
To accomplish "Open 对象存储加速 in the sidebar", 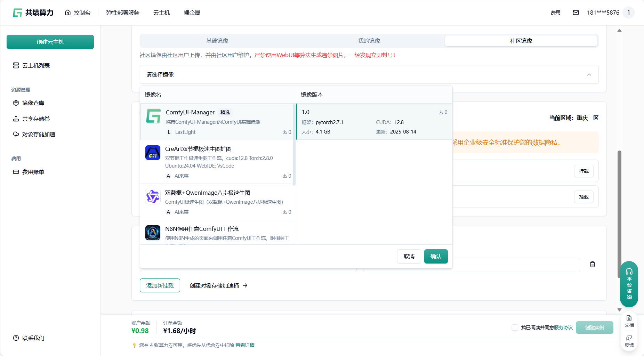I will pos(34,134).
